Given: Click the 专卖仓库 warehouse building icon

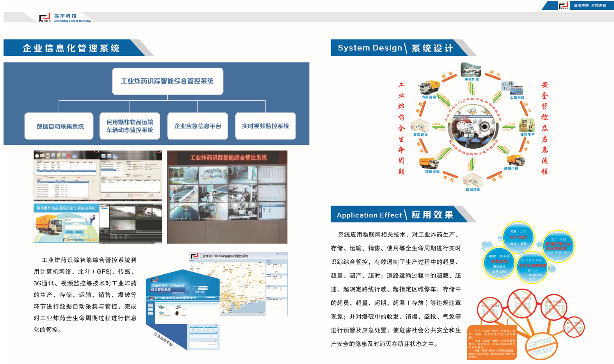Looking at the screenshot, I should pyautogui.click(x=420, y=126).
